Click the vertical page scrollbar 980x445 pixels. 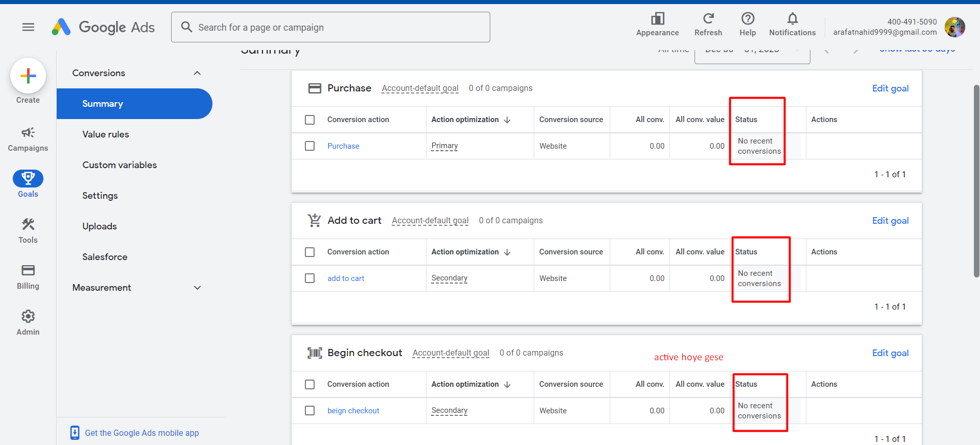tap(976, 180)
